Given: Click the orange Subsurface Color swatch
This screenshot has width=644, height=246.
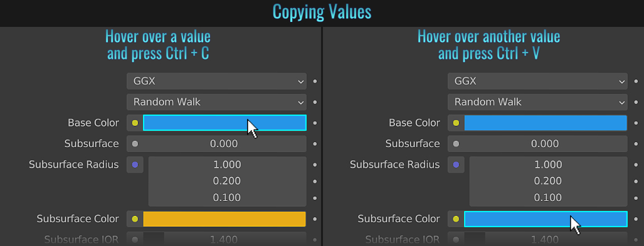Looking at the screenshot, I should click(224, 219).
